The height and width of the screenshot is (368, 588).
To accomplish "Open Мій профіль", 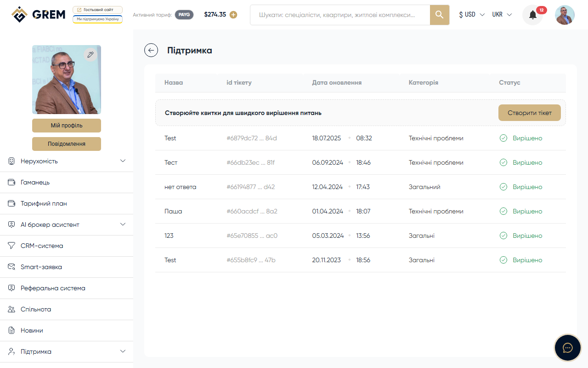I will coord(66,125).
